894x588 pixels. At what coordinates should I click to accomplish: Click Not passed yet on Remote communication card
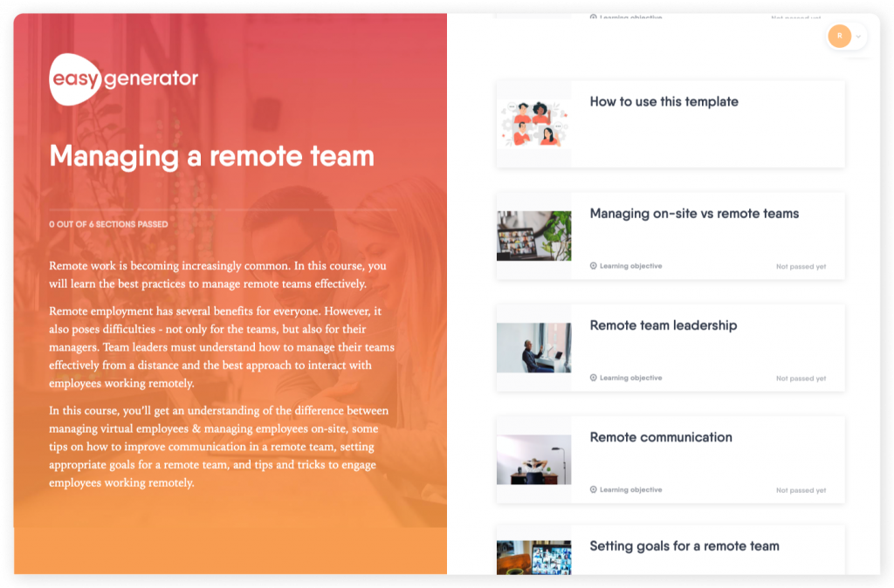(801, 490)
